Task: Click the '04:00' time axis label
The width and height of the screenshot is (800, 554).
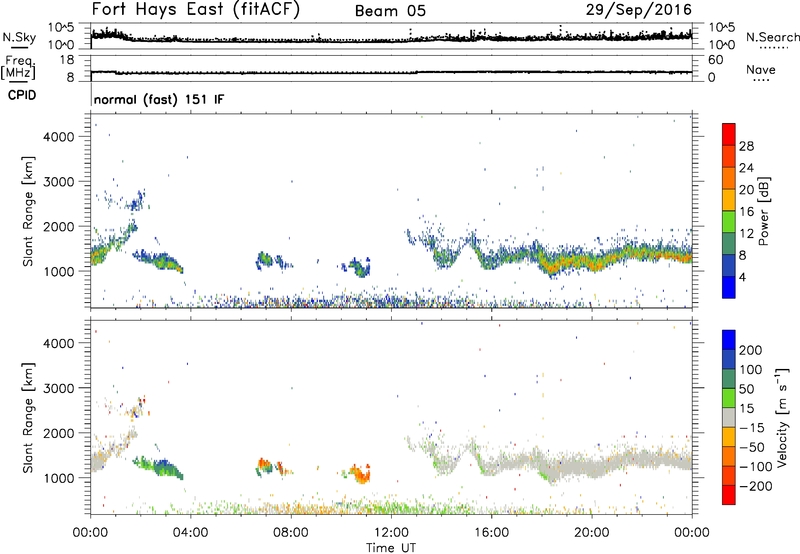Action: pyautogui.click(x=190, y=533)
